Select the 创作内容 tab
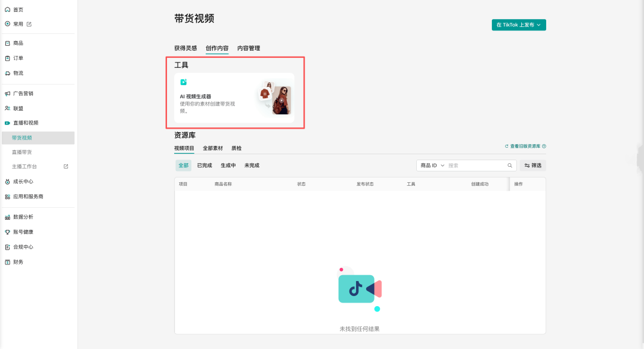 pyautogui.click(x=217, y=48)
